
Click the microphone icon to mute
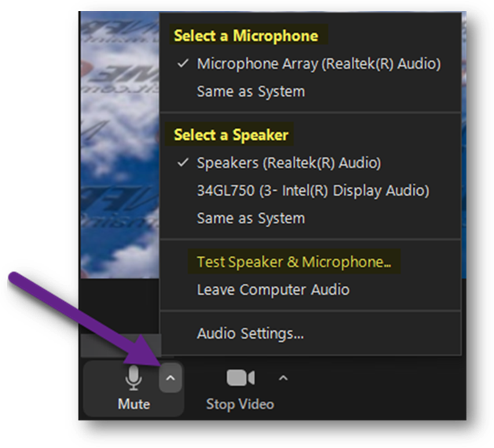point(134,378)
